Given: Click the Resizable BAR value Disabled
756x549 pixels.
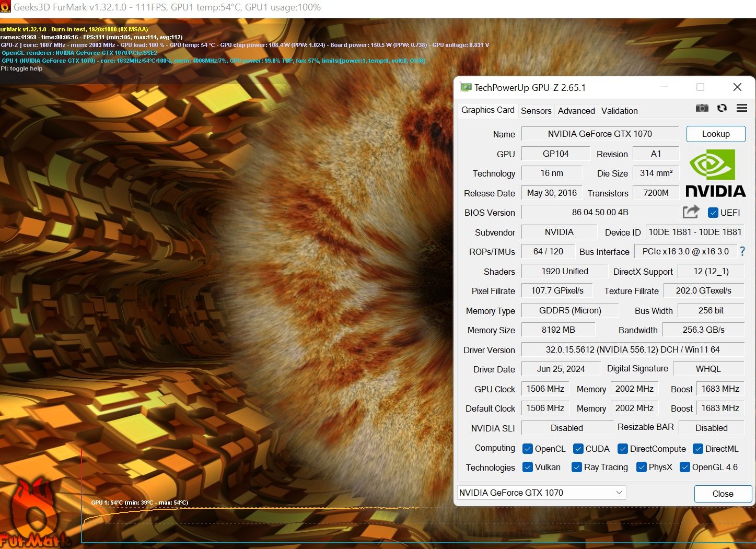Looking at the screenshot, I should coord(711,428).
